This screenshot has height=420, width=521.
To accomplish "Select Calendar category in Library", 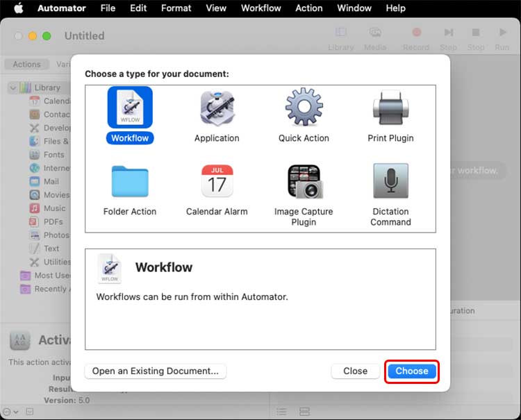I will 50,101.
